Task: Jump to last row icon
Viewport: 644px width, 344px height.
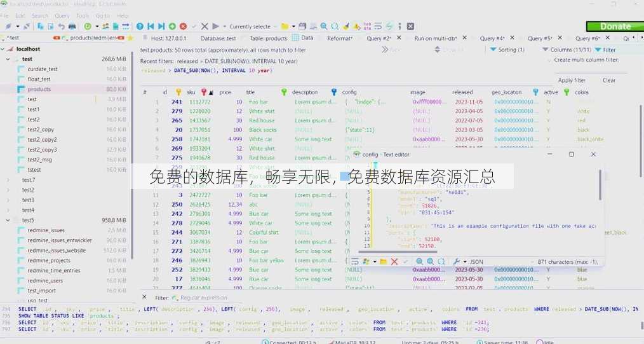Action: coord(161,26)
